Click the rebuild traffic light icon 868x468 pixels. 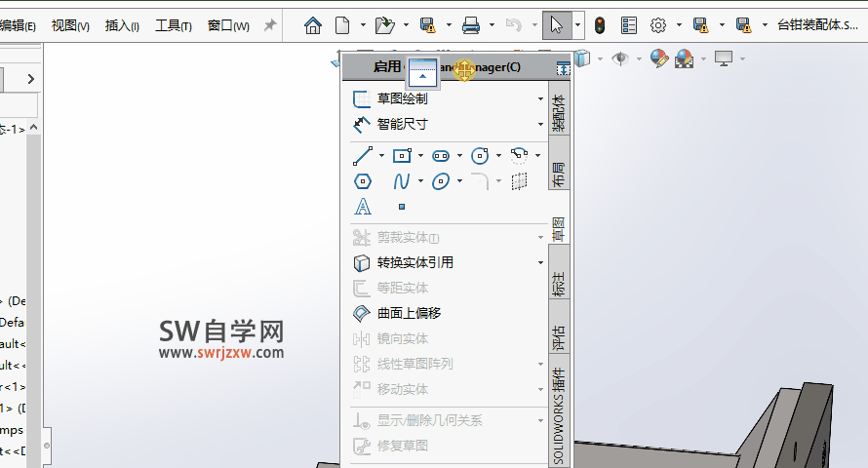[x=599, y=25]
